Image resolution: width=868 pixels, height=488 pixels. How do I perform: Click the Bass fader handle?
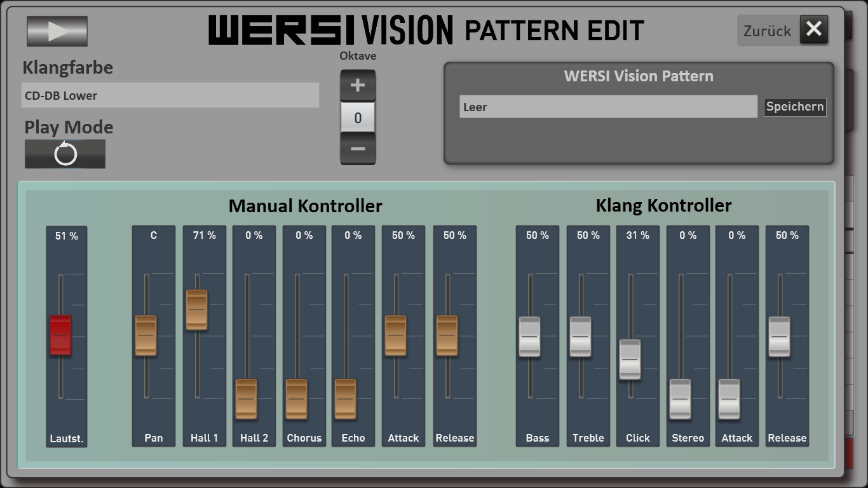pos(529,336)
